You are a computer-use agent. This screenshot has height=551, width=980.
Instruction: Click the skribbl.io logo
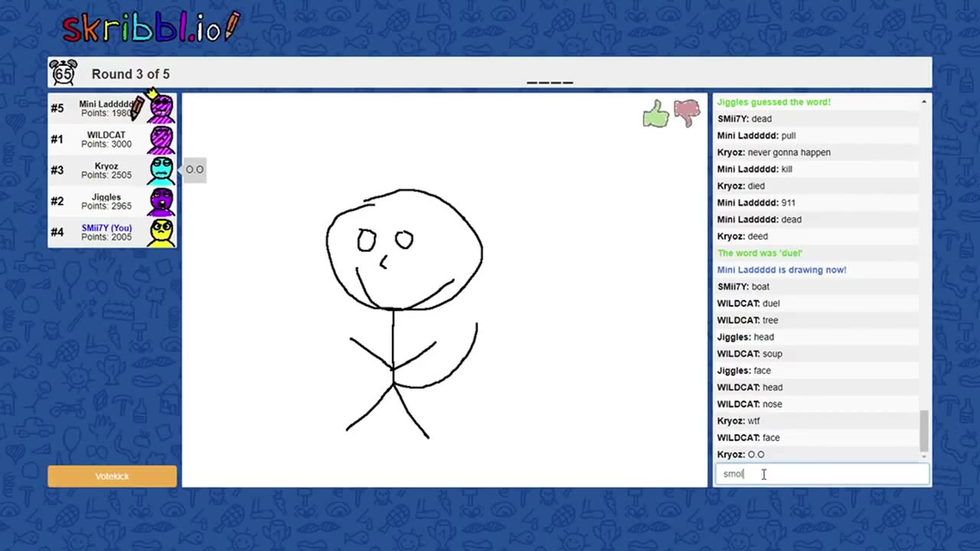coord(151,28)
